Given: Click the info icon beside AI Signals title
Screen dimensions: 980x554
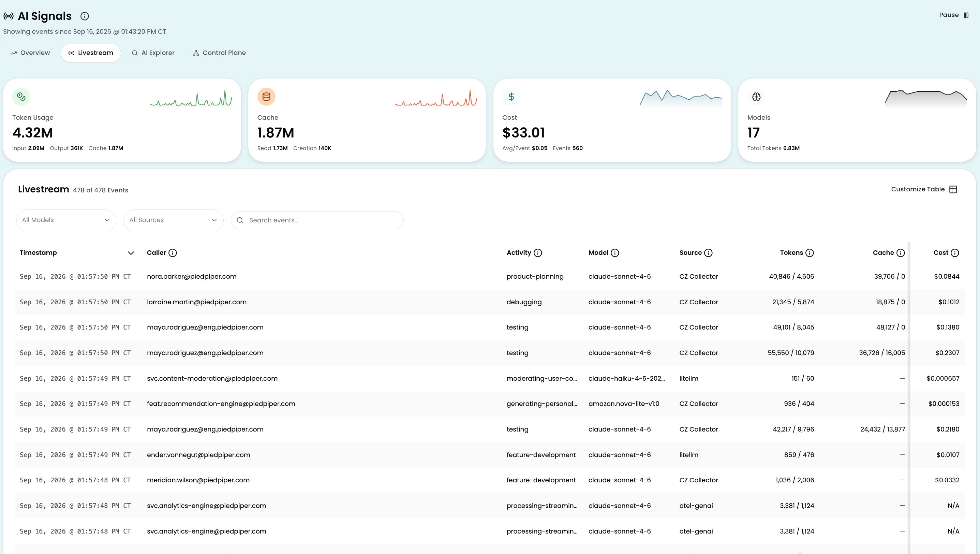Looking at the screenshot, I should (x=85, y=16).
